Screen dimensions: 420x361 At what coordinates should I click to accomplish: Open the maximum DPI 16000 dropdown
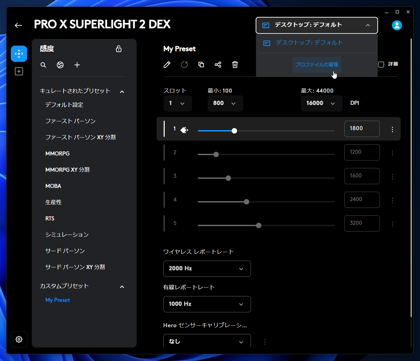[321, 103]
